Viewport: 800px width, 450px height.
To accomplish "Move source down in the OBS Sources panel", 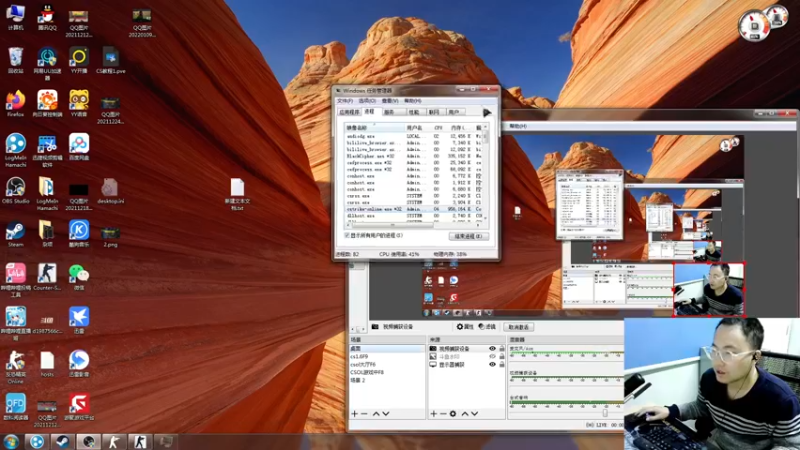I will [474, 414].
